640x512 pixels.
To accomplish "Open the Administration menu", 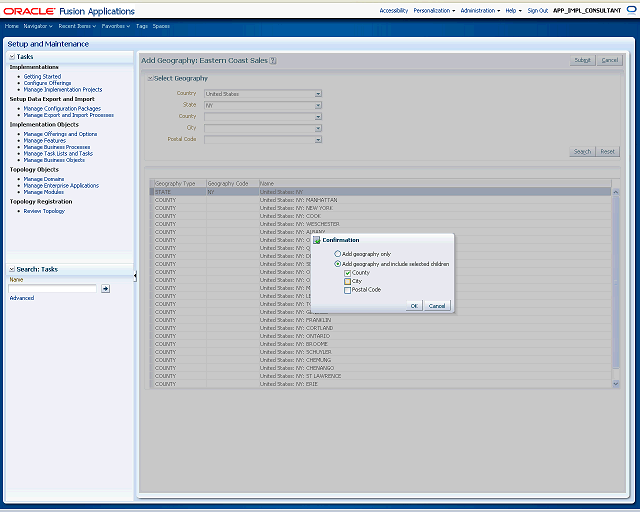I will click(480, 11).
